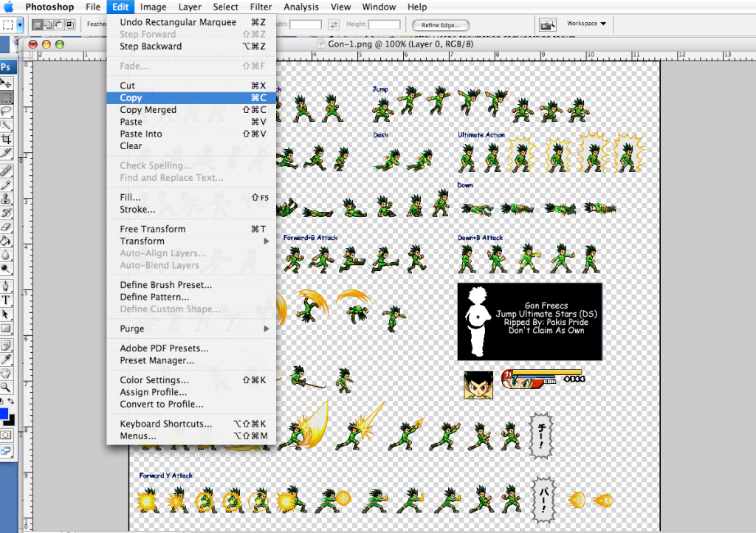Viewport: 756px width, 533px height.
Task: Choose Color Settings...
Action: tap(191, 379)
